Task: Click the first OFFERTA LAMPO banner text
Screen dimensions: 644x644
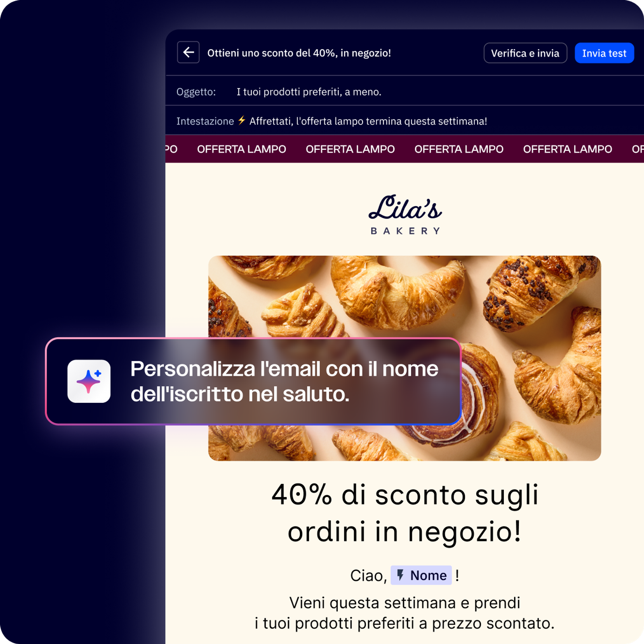Action: [242, 149]
